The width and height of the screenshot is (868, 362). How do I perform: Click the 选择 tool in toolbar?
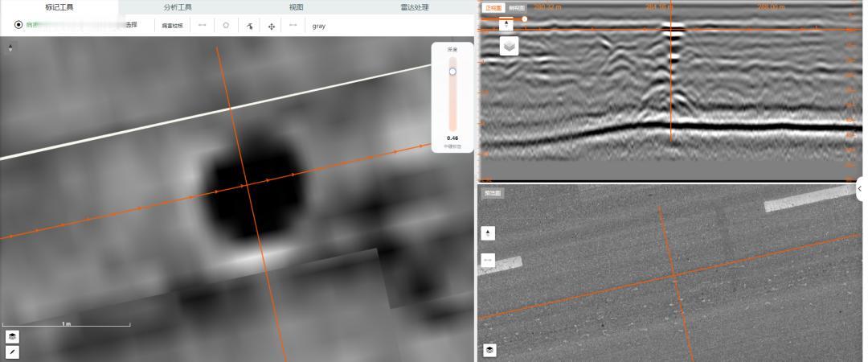[131, 25]
